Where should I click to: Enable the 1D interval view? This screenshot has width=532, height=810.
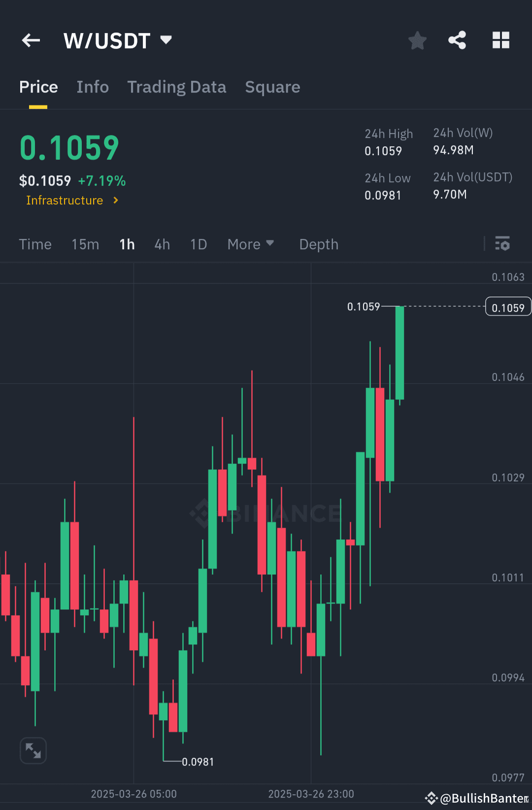(198, 244)
